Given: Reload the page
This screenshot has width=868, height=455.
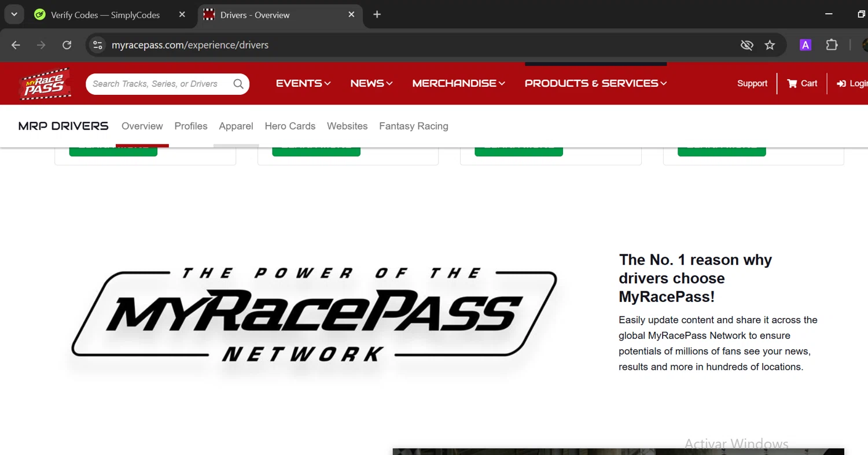Looking at the screenshot, I should pyautogui.click(x=67, y=45).
